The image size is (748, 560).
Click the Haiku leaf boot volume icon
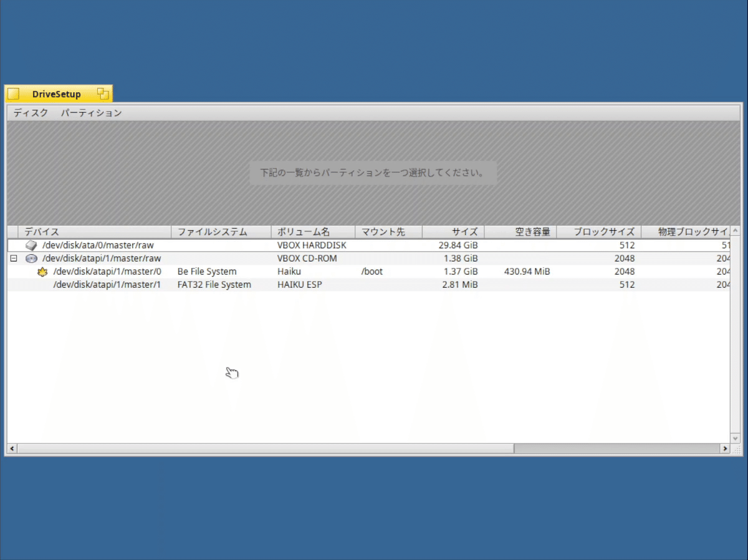pyautogui.click(x=42, y=272)
